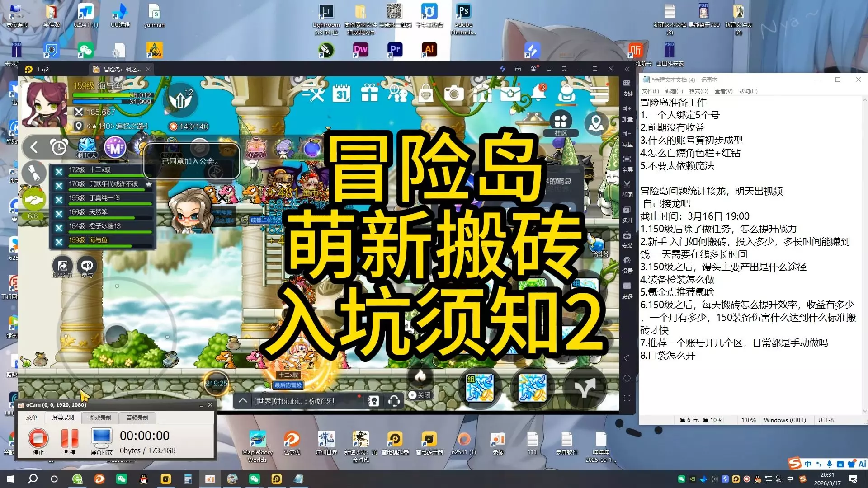Open the game hamburger menu
Viewport: 868px width, 488px height.
[599, 94]
